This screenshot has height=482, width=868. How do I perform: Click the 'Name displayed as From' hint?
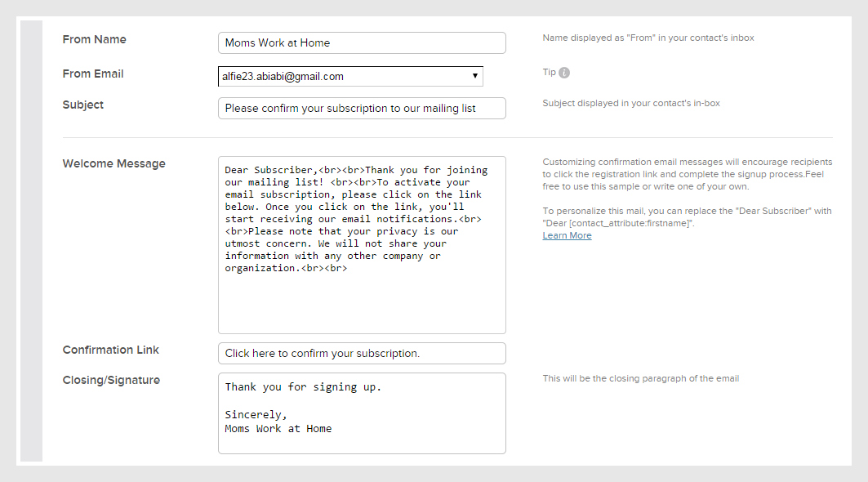click(x=648, y=38)
